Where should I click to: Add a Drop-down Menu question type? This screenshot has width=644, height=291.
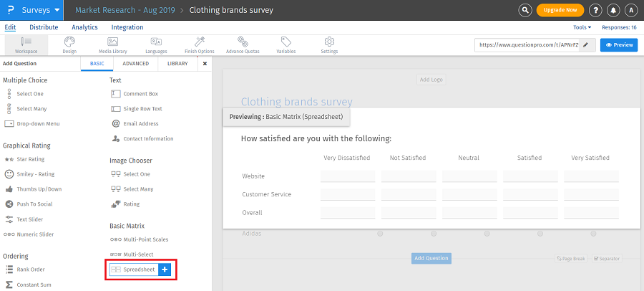click(38, 124)
